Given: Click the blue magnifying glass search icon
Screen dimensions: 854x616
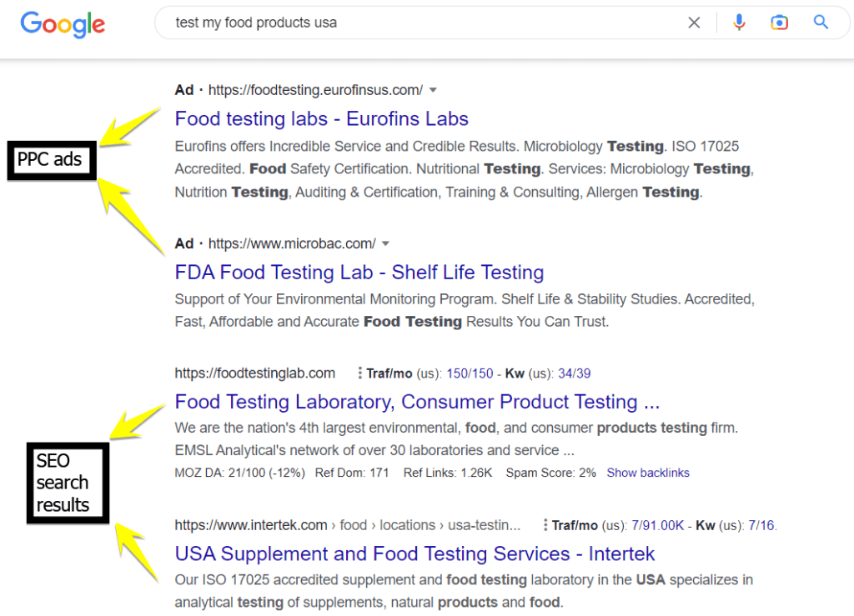Looking at the screenshot, I should click(x=821, y=23).
